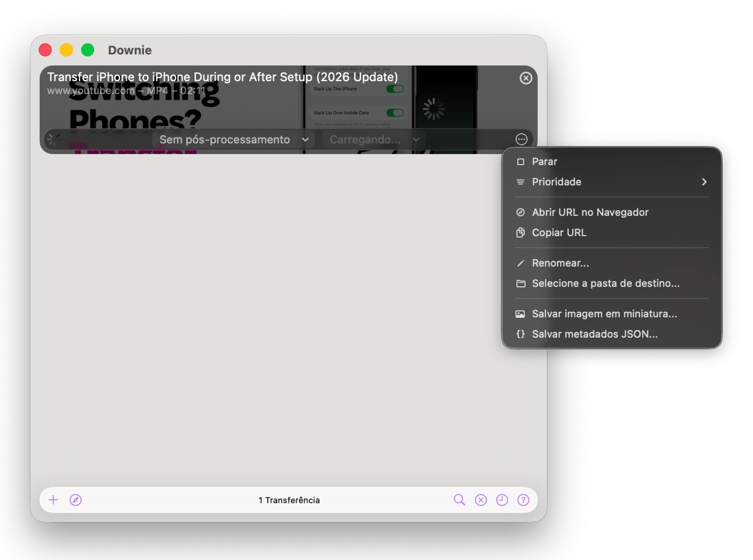Image resolution: width=753 pixels, height=560 pixels.
Task: Open the Sem pós-processamento dropdown
Action: click(234, 140)
